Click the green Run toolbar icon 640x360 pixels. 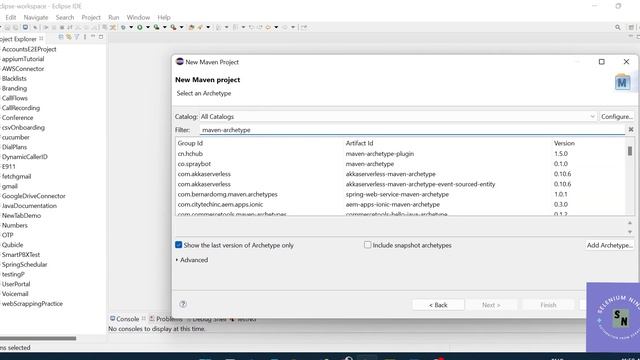tap(140, 27)
